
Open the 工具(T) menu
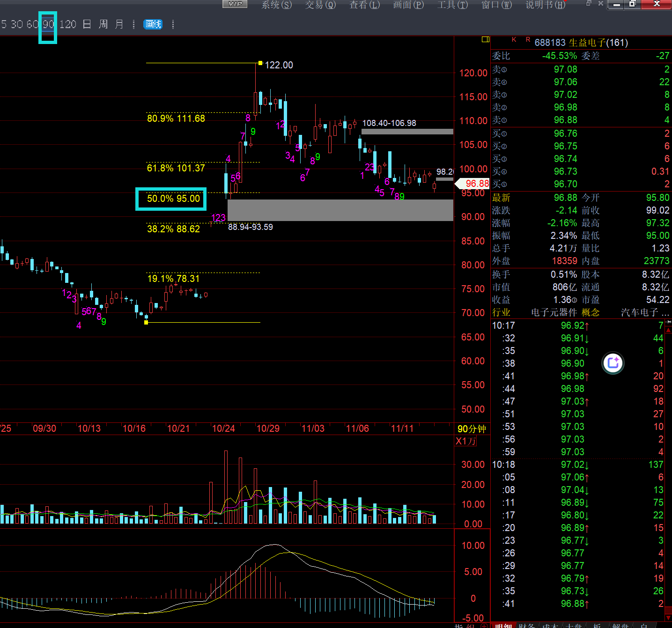coord(452,5)
